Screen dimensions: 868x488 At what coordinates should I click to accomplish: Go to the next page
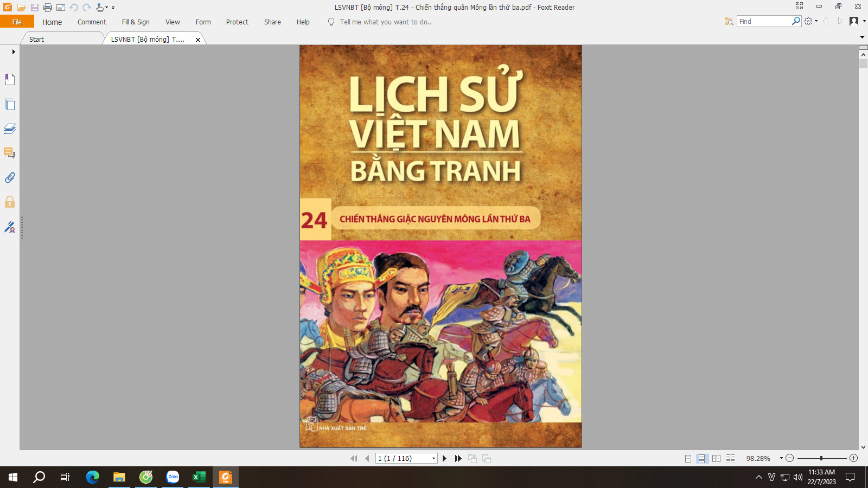445,458
